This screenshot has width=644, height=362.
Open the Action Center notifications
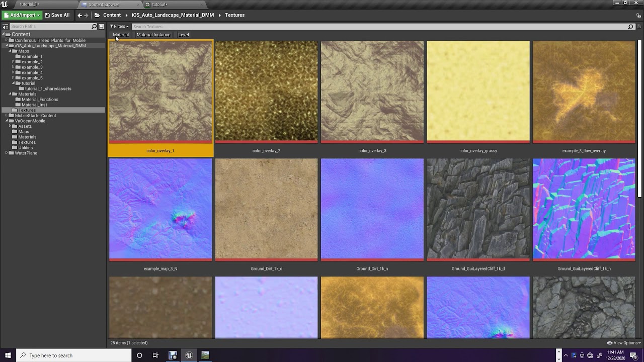click(634, 355)
